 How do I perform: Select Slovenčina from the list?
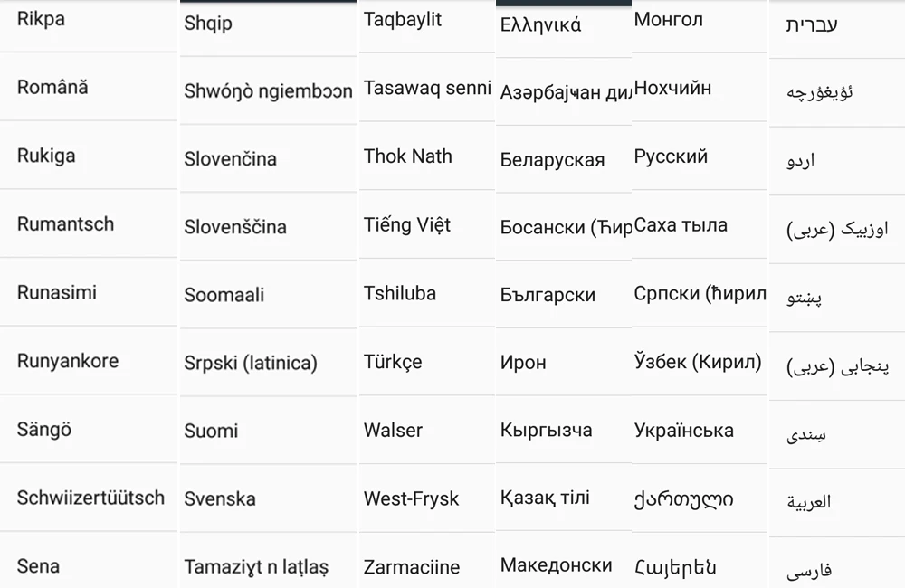coord(269,158)
